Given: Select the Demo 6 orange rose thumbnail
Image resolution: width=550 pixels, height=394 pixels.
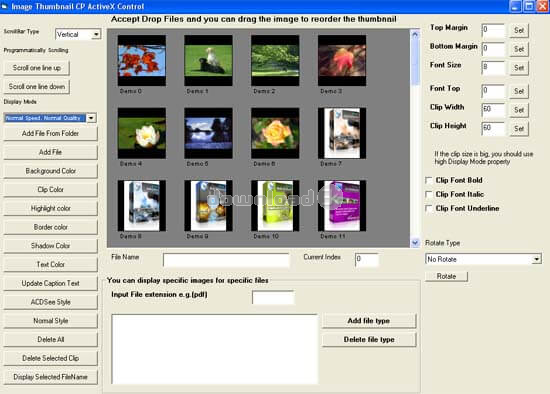Looking at the screenshot, I should (275, 133).
